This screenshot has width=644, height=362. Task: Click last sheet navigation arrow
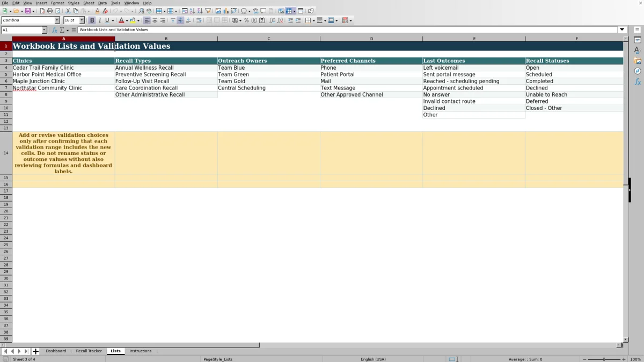point(26,351)
